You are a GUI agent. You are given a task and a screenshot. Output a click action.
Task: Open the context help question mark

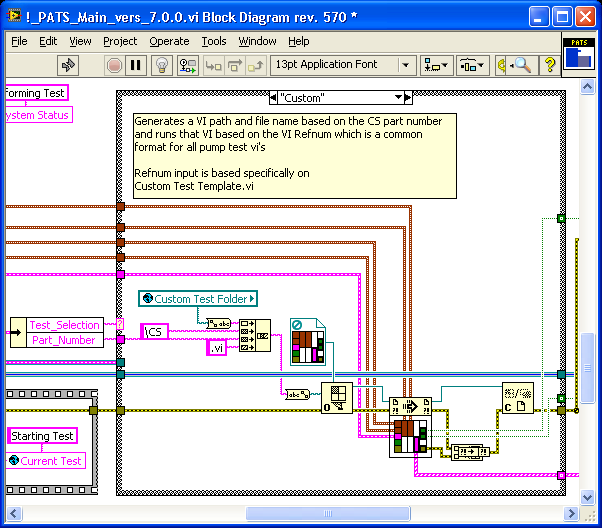pos(550,65)
